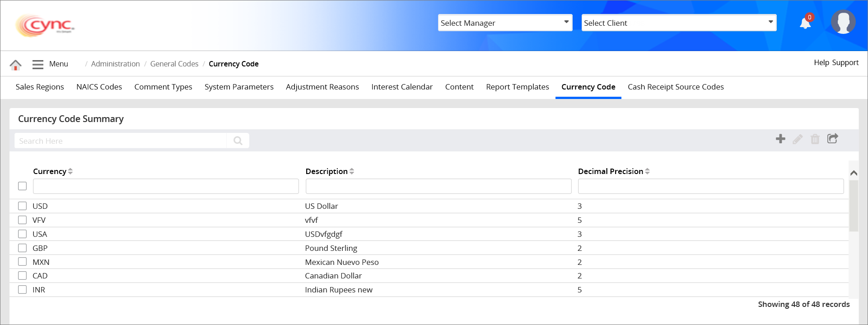Switch to the System Parameters tab
The image size is (868, 325).
coord(239,87)
